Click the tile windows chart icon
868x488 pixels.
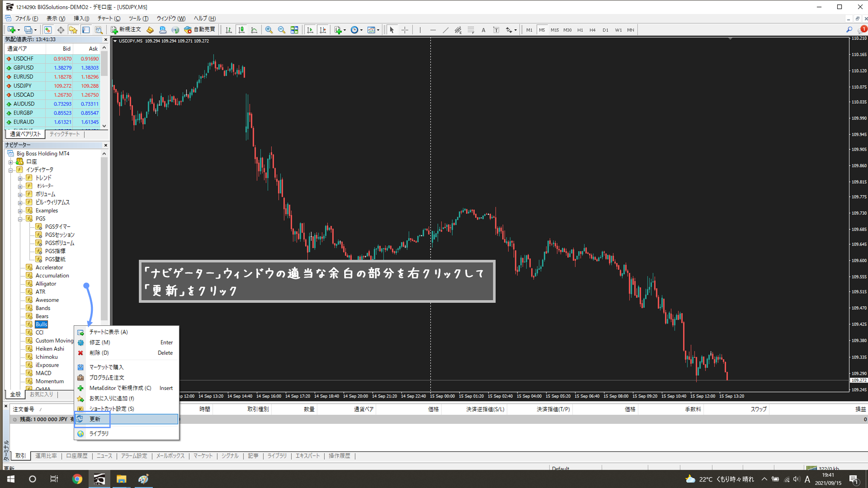coord(294,30)
